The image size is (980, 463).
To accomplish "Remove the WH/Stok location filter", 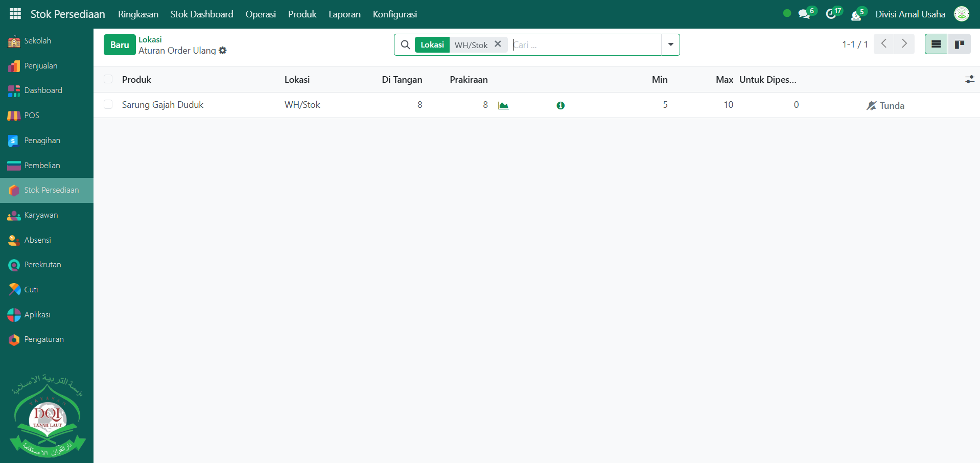I will click(498, 44).
